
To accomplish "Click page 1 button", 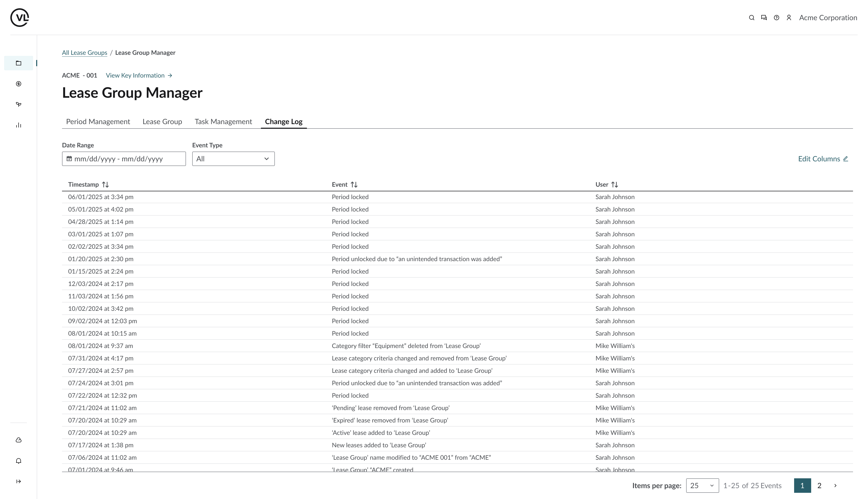I will [x=802, y=486].
